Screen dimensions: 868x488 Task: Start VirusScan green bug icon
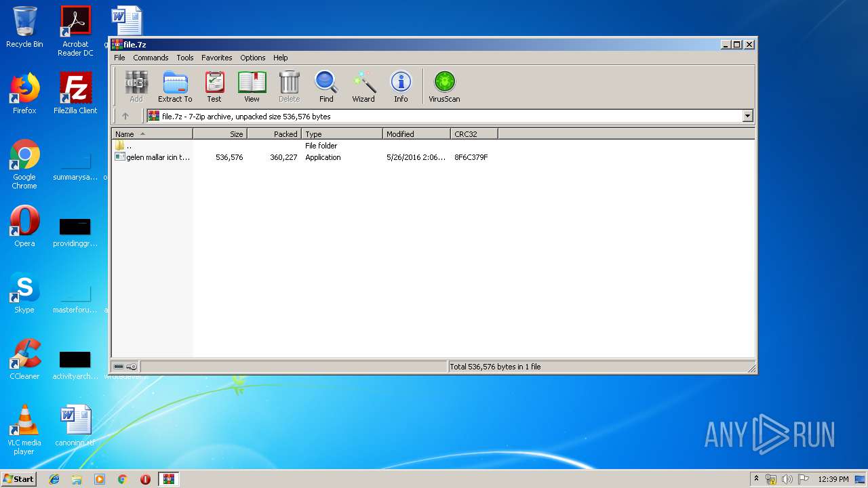click(x=444, y=87)
